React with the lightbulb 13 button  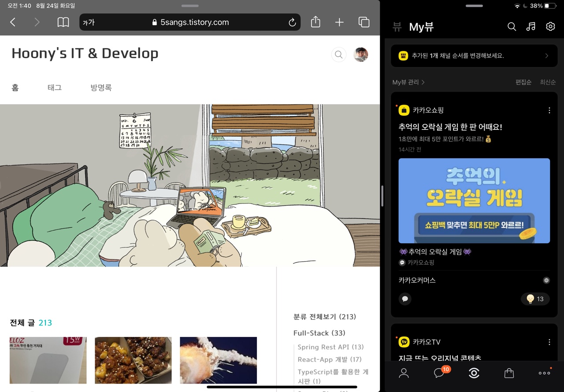(535, 299)
